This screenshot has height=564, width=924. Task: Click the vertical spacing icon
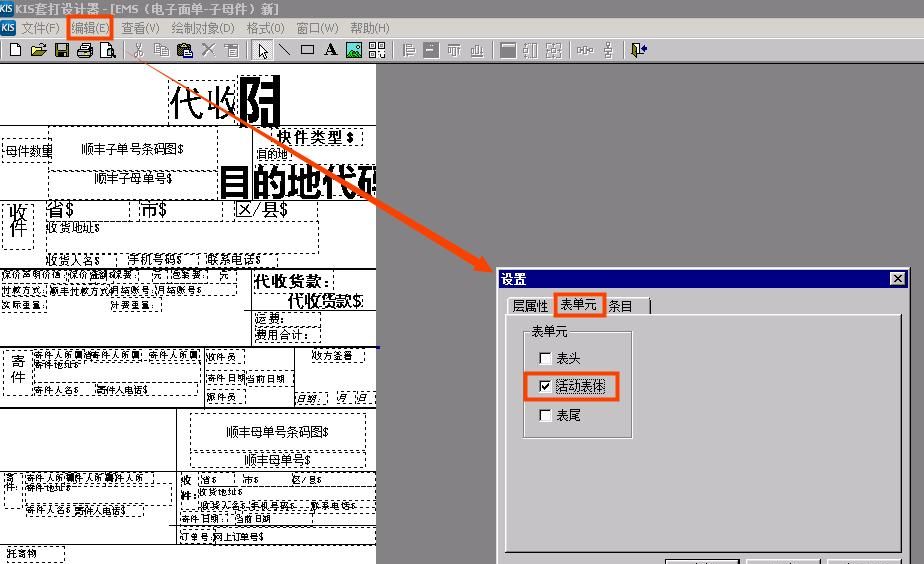pyautogui.click(x=608, y=50)
